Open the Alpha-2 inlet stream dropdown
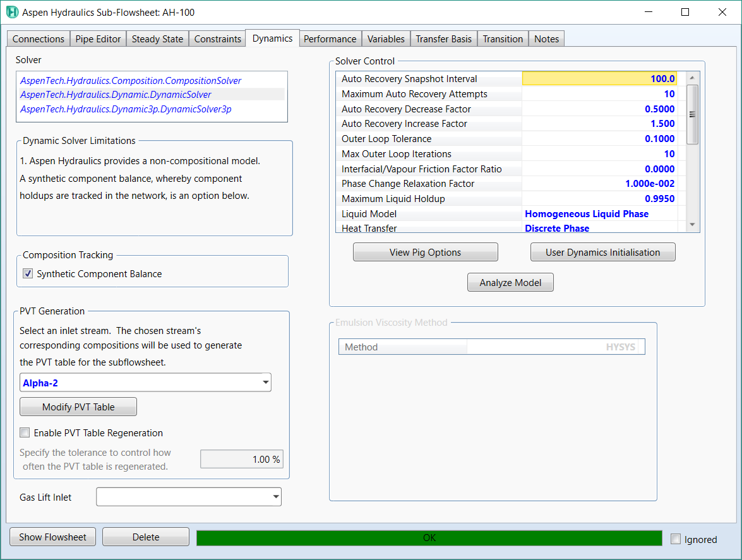 (x=266, y=382)
